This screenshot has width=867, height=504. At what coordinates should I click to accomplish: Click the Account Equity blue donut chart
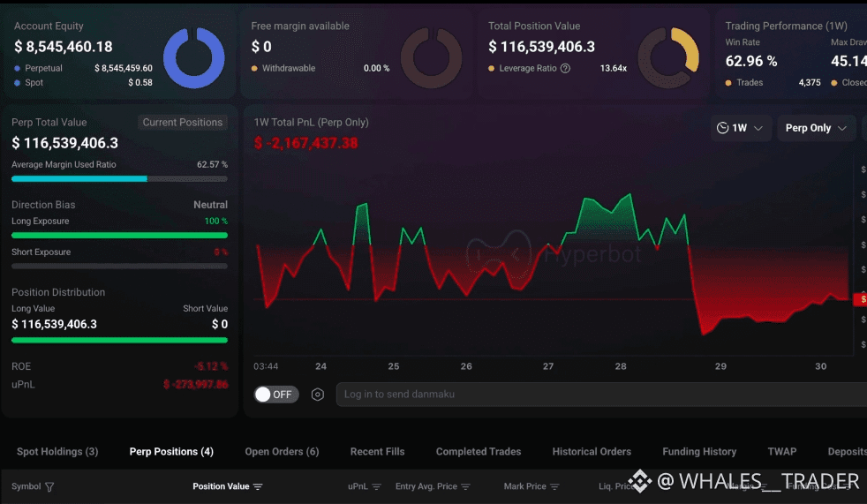pos(193,57)
